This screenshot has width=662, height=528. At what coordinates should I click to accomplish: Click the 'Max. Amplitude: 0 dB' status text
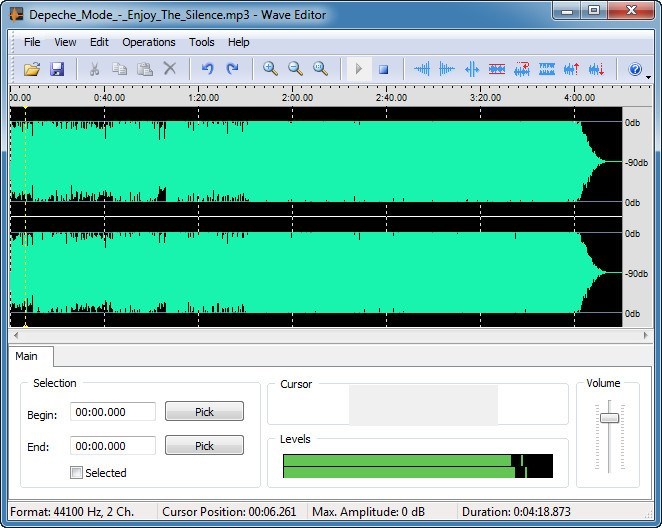[368, 512]
